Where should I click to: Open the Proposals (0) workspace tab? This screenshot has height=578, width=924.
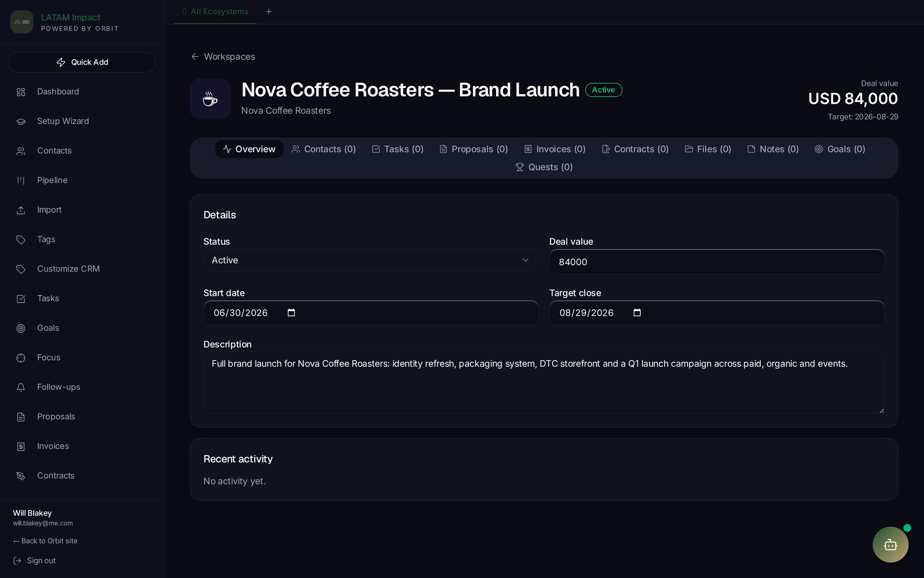tap(474, 149)
